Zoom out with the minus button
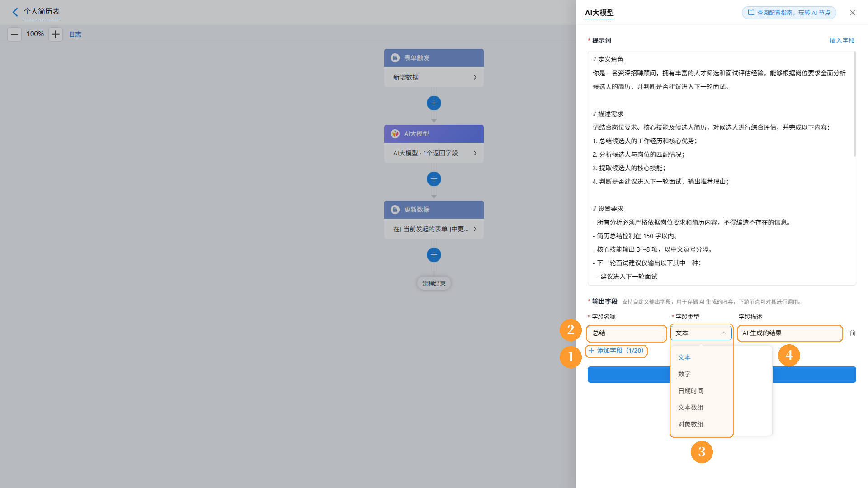 tap(14, 34)
